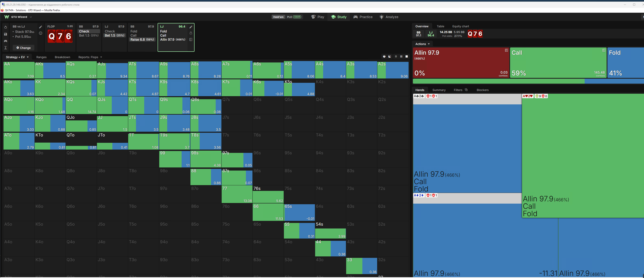Click the info icon beside BB vs LJ
This screenshot has width=644, height=278.
point(40,33)
